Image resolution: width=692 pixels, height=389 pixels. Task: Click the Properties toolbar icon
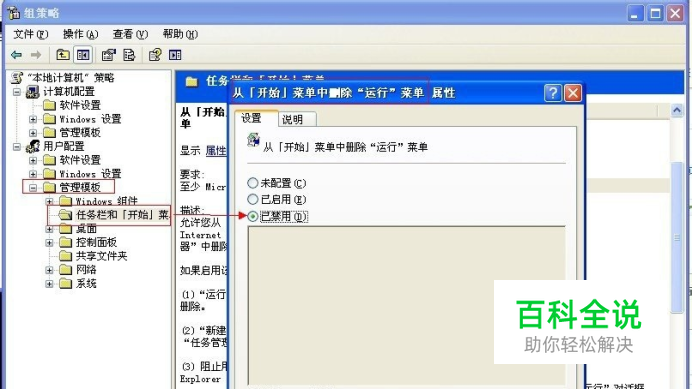pyautogui.click(x=109, y=55)
